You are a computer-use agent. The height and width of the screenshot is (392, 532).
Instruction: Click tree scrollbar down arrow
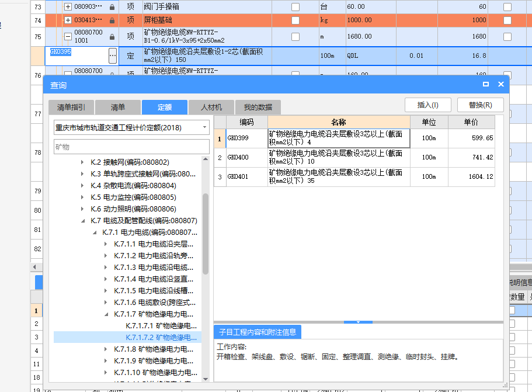(206, 379)
